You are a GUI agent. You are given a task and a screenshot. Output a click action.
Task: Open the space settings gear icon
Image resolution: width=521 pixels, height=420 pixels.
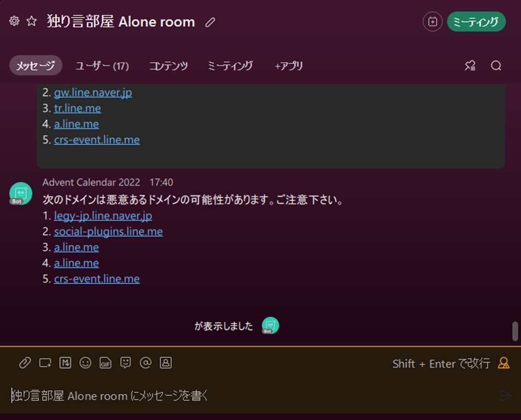click(x=14, y=21)
